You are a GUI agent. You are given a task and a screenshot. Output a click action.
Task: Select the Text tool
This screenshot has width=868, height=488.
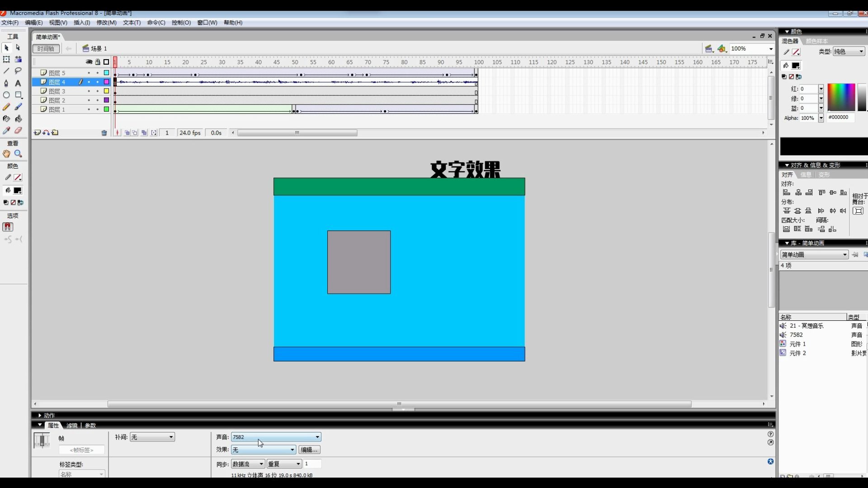pos(18,83)
